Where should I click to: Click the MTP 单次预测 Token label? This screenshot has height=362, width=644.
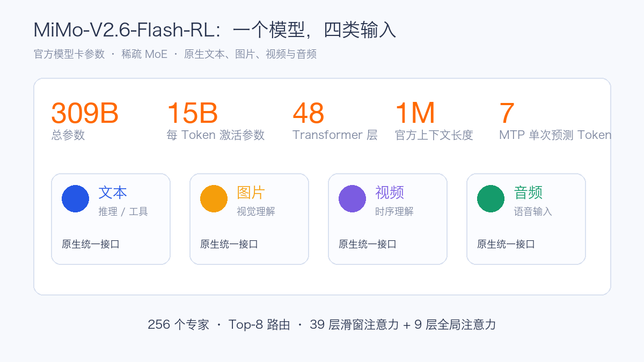(555, 135)
